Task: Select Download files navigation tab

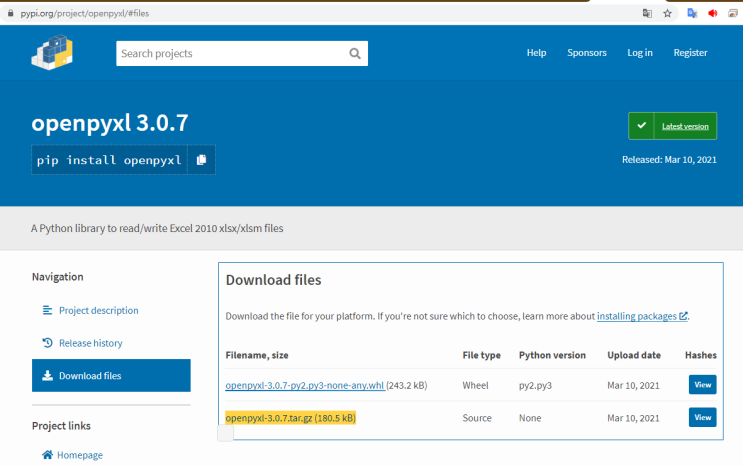Action: pyautogui.click(x=111, y=375)
